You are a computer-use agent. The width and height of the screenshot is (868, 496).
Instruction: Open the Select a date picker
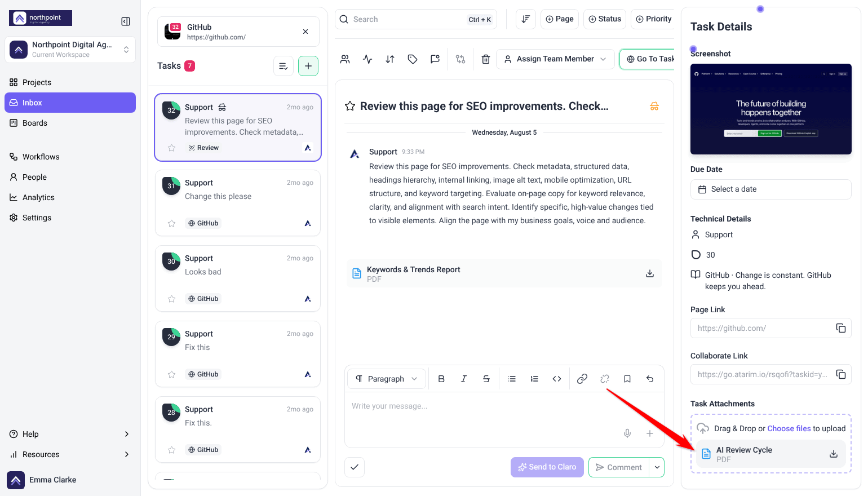(770, 189)
